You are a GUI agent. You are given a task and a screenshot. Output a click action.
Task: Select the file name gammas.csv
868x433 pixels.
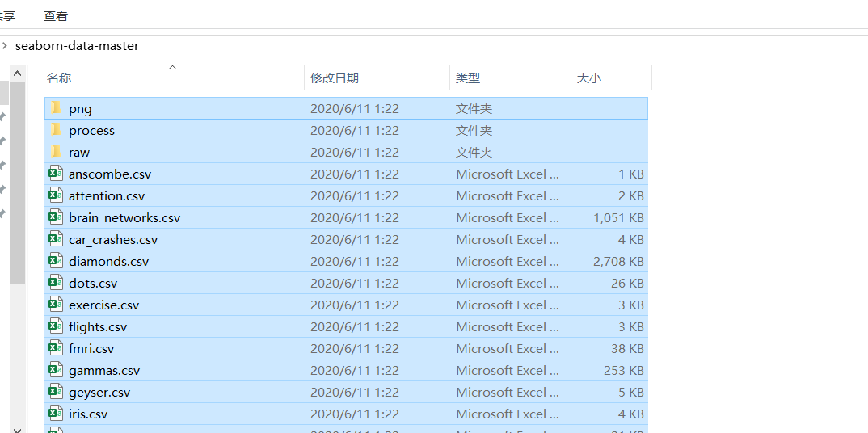click(104, 371)
